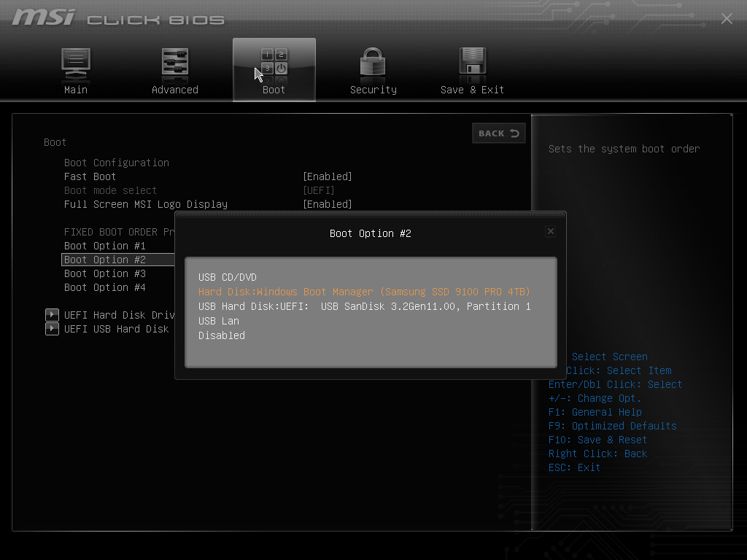Close the Boot Option #2 popup
747x560 pixels.
[551, 231]
